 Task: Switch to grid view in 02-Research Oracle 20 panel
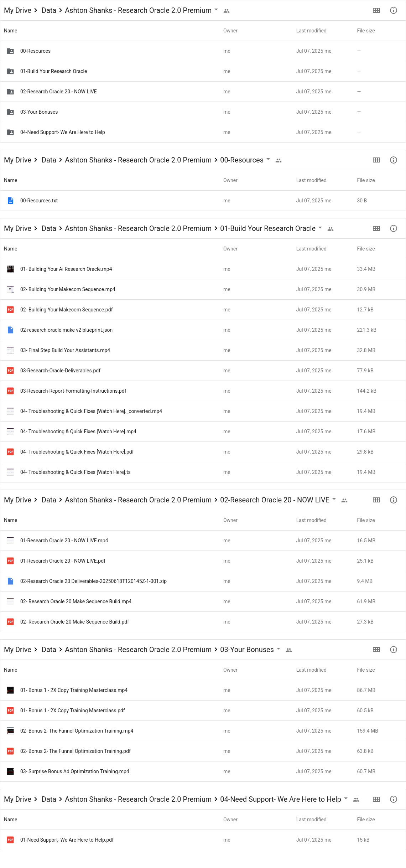pos(376,500)
